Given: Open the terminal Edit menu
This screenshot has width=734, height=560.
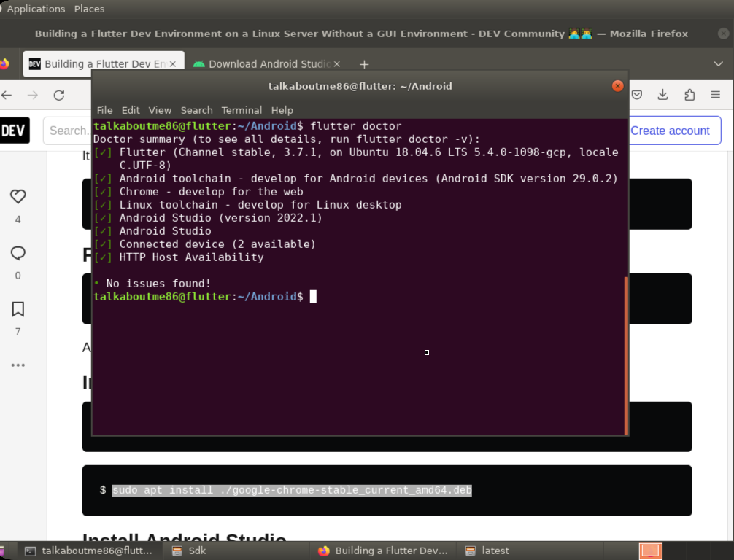Looking at the screenshot, I should 131,110.
